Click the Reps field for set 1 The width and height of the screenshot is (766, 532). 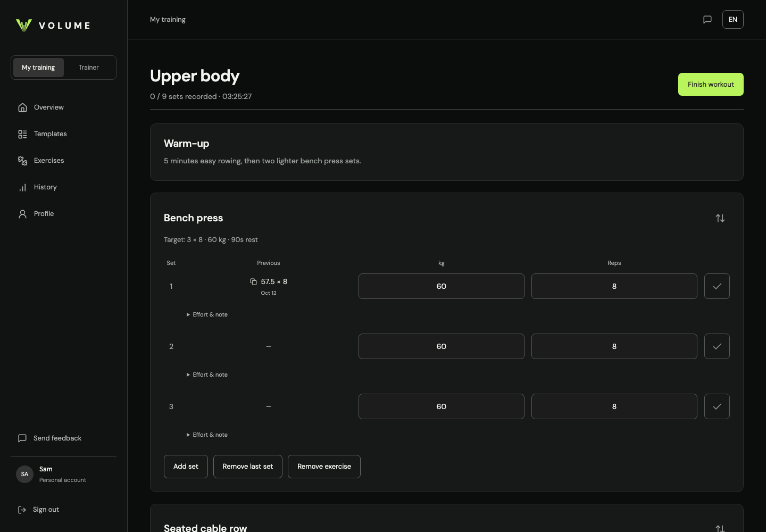tap(614, 286)
